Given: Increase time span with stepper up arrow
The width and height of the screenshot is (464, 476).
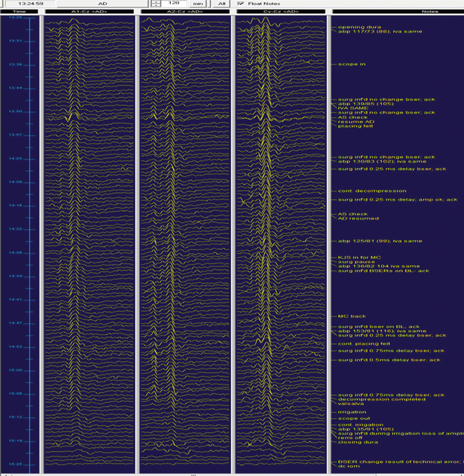Looking at the screenshot, I should pyautogui.click(x=154, y=1).
